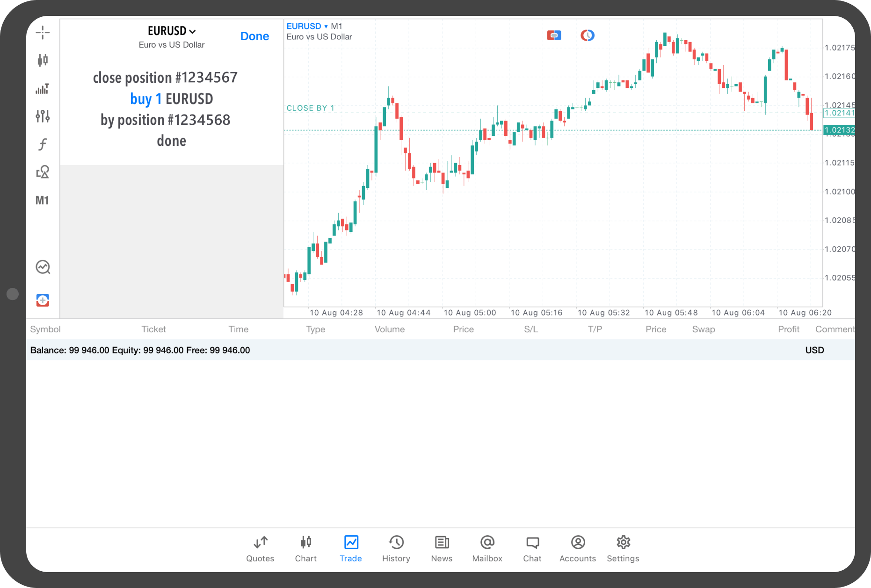Expand the EURUSD symbol dropdown in panel

click(172, 31)
